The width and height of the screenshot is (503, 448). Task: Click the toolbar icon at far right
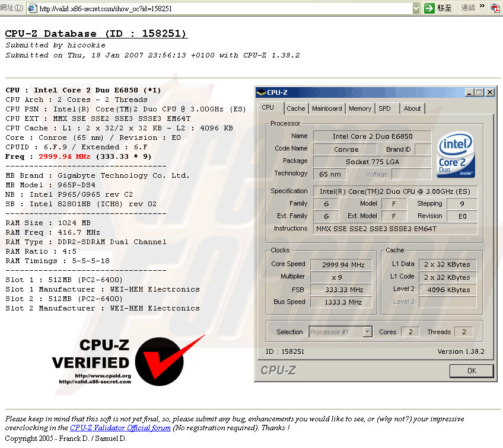(495, 8)
